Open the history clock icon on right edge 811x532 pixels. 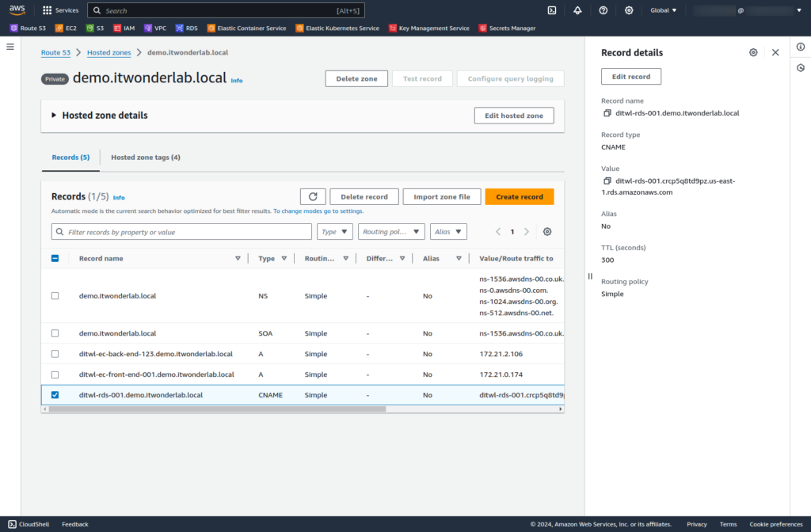801,68
